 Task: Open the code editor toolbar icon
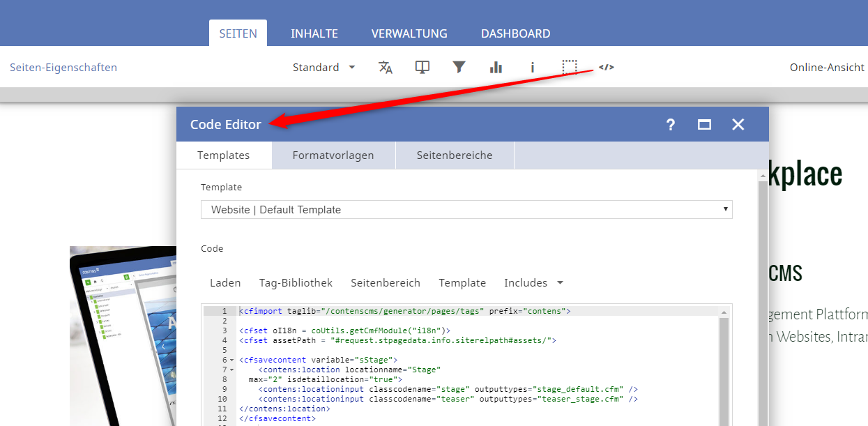click(x=607, y=68)
